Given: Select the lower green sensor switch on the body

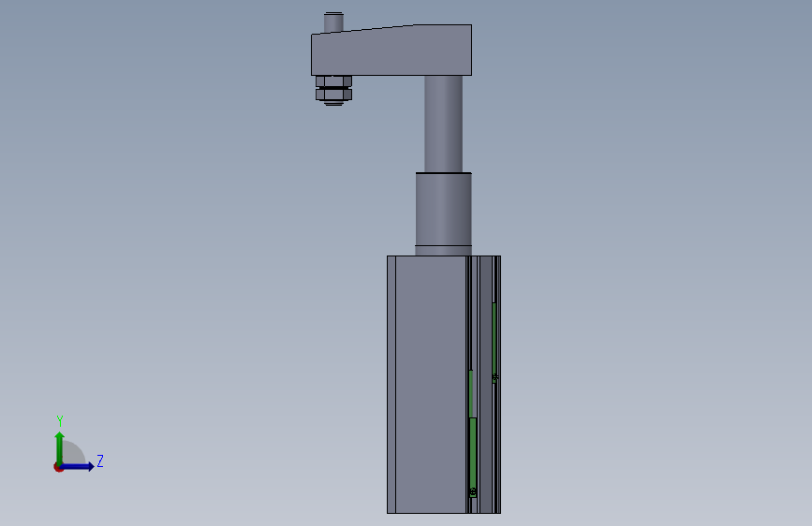Looking at the screenshot, I should coord(473,457).
